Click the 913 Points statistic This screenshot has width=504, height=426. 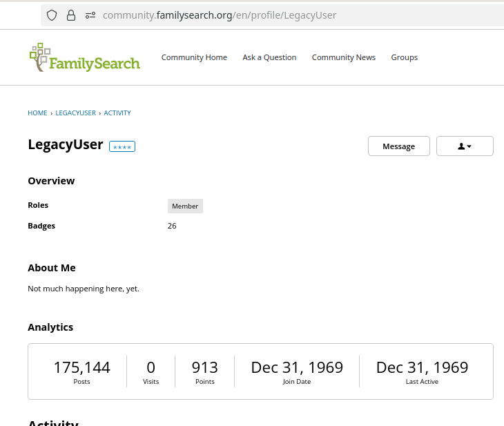pyautogui.click(x=205, y=371)
